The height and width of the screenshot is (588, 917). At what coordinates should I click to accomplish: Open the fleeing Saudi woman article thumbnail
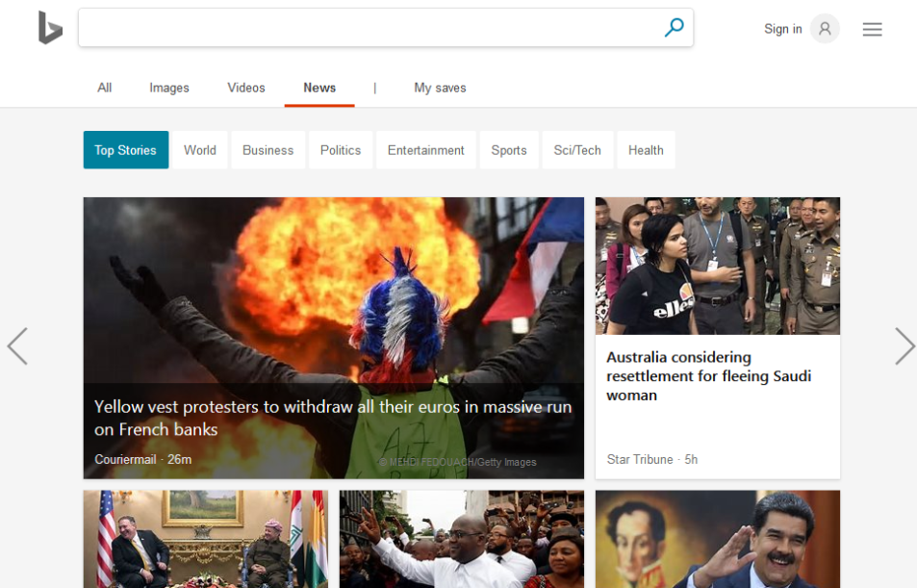718,266
